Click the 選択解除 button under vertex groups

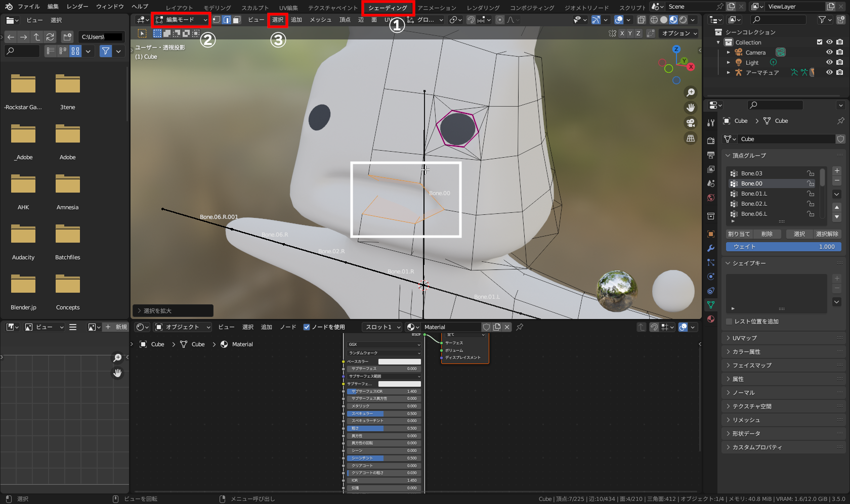[x=827, y=234]
